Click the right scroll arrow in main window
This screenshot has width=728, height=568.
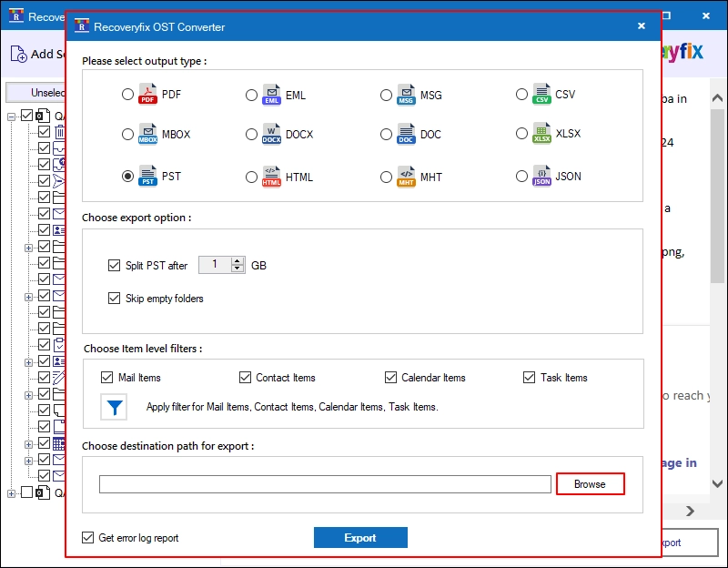click(691, 511)
